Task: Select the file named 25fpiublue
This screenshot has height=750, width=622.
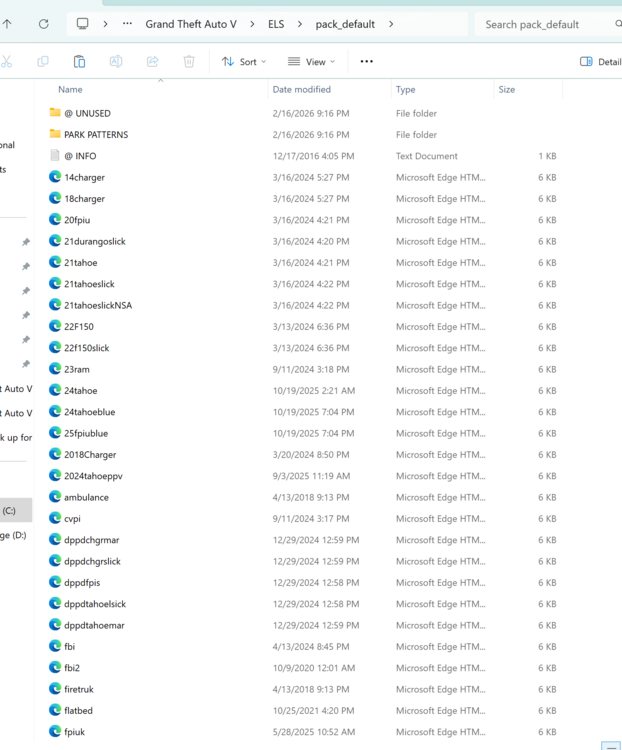Action: (x=86, y=433)
